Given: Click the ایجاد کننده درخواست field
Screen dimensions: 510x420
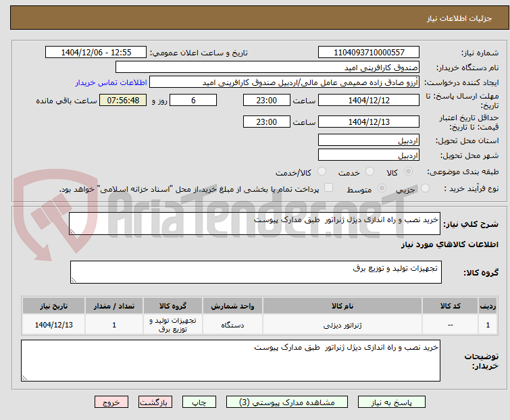Looking at the screenshot, I should (284, 82).
